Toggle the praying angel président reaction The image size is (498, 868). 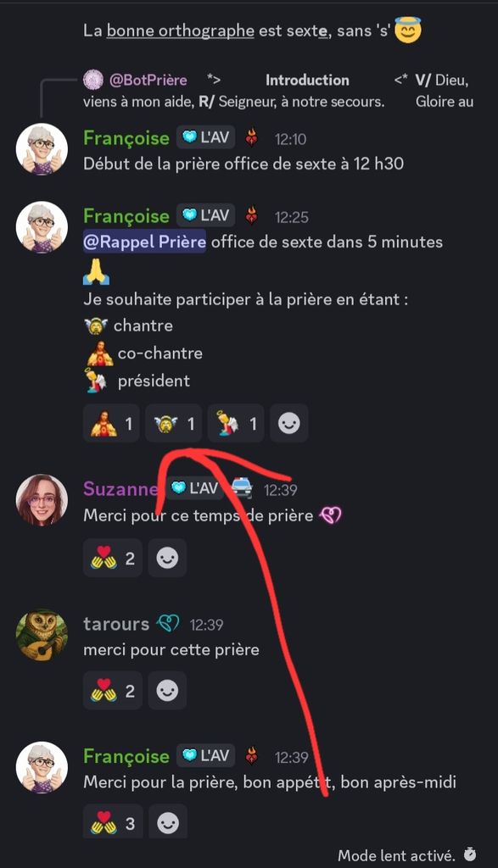pyautogui.click(x=236, y=424)
